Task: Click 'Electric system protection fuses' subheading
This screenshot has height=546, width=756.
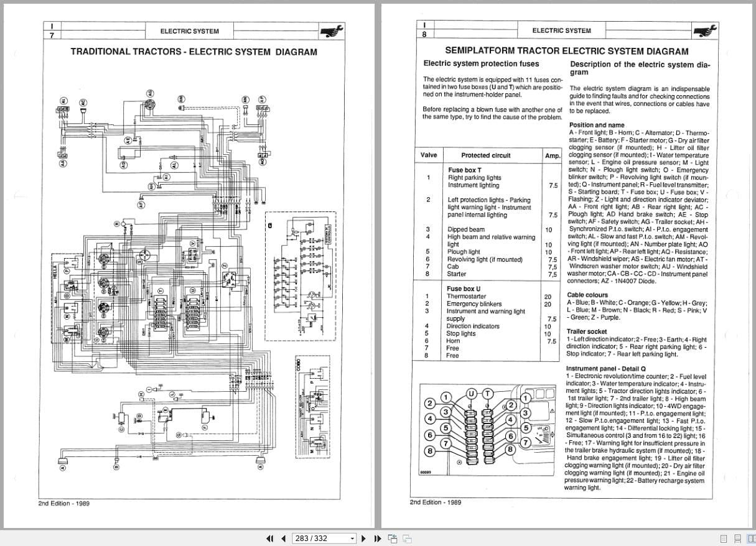Action: pyautogui.click(x=481, y=63)
